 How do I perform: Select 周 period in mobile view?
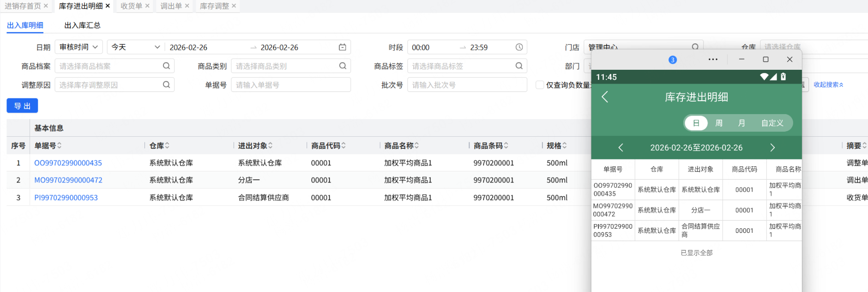pos(719,123)
